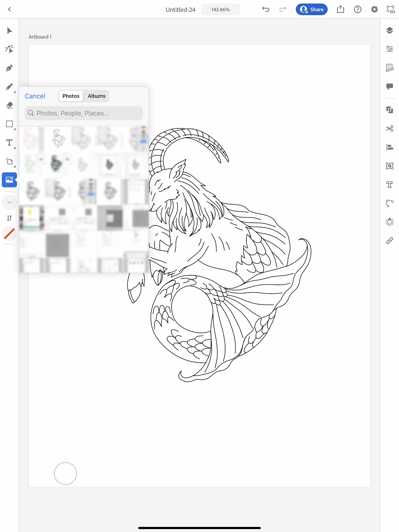The height and width of the screenshot is (532, 399).
Task: Expand Artboard tool sub-options triangle
Action: [x=15, y=166]
